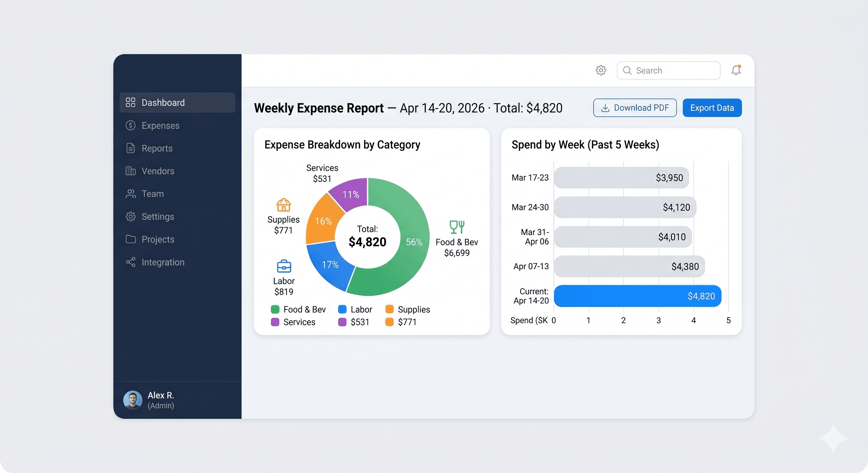The image size is (868, 473).
Task: Click the green Food & Bev legend swatch
Action: (275, 309)
